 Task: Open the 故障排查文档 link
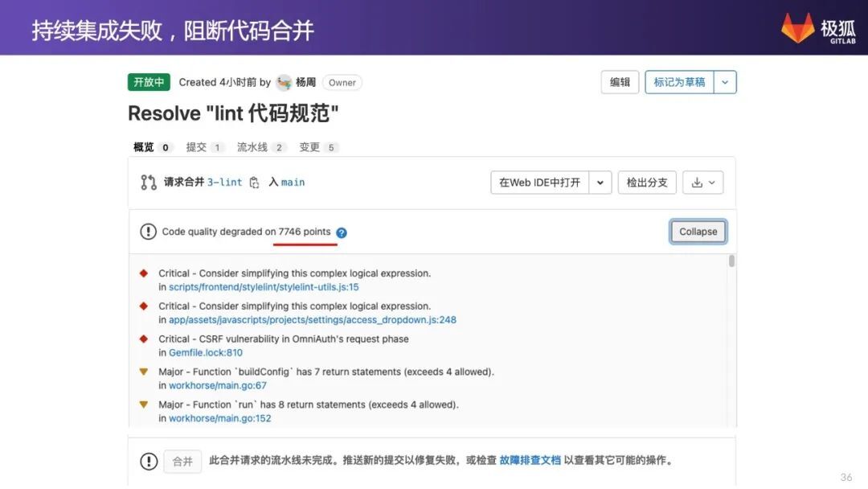click(530, 460)
